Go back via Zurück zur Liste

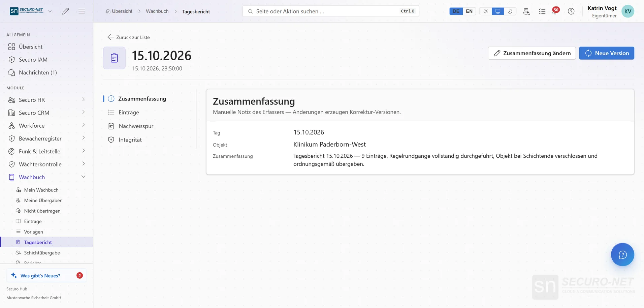coord(128,37)
